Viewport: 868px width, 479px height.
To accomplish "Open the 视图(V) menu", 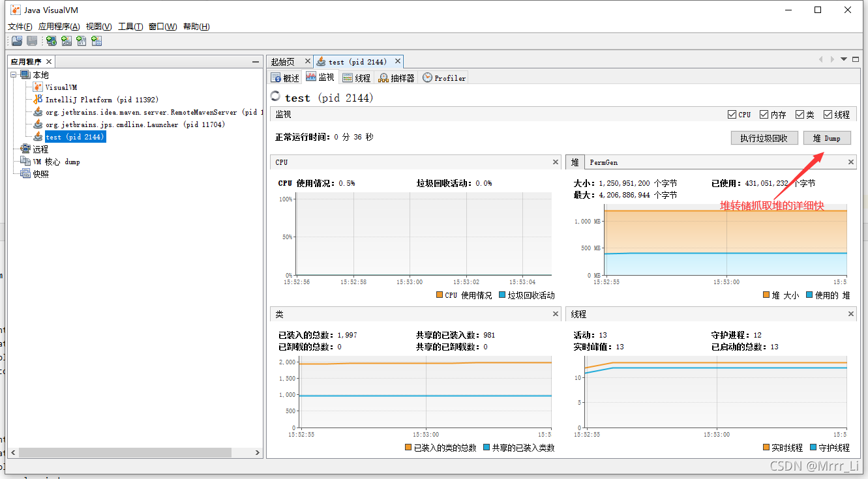I will pos(98,27).
